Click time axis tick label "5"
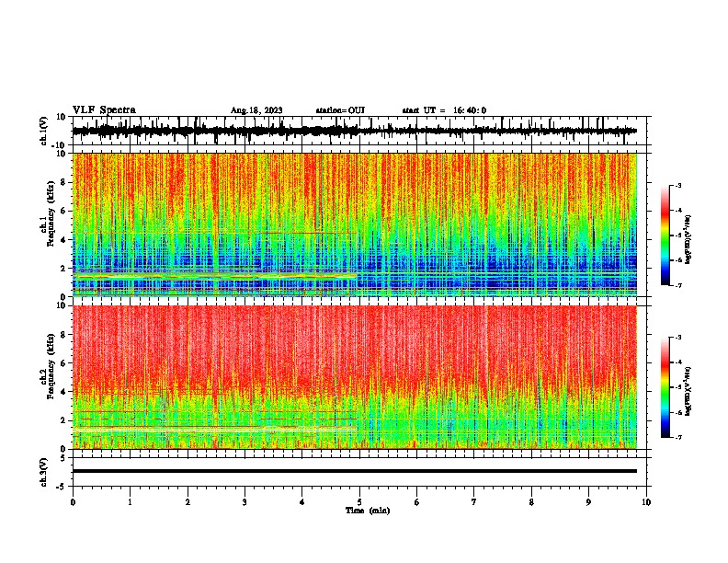This screenshot has width=728, height=563. tap(359, 502)
